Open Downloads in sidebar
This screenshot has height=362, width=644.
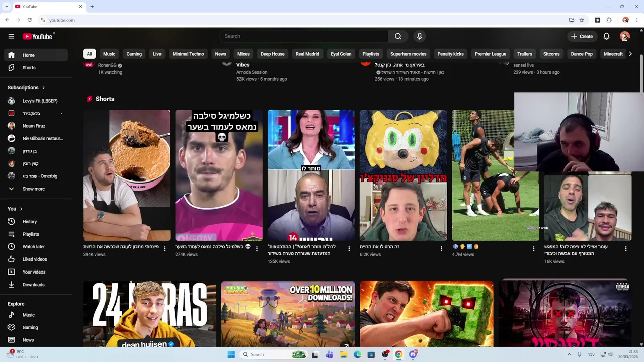click(35, 285)
